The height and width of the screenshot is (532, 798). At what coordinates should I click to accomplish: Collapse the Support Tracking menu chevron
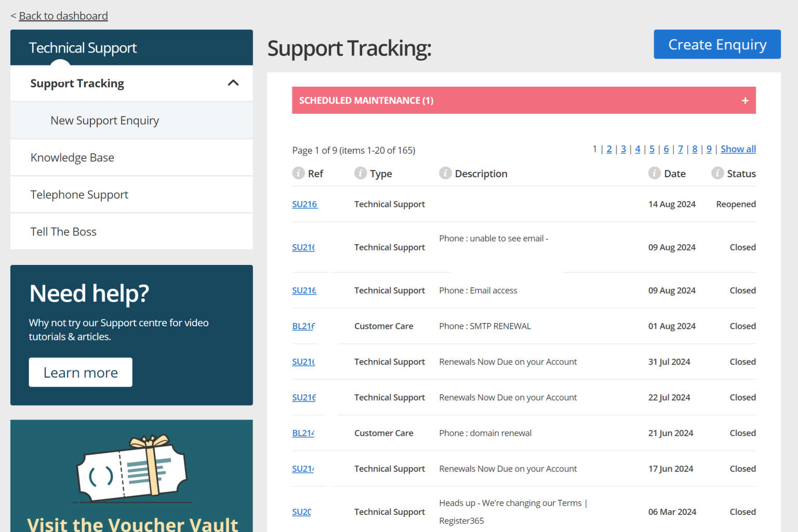(x=233, y=83)
